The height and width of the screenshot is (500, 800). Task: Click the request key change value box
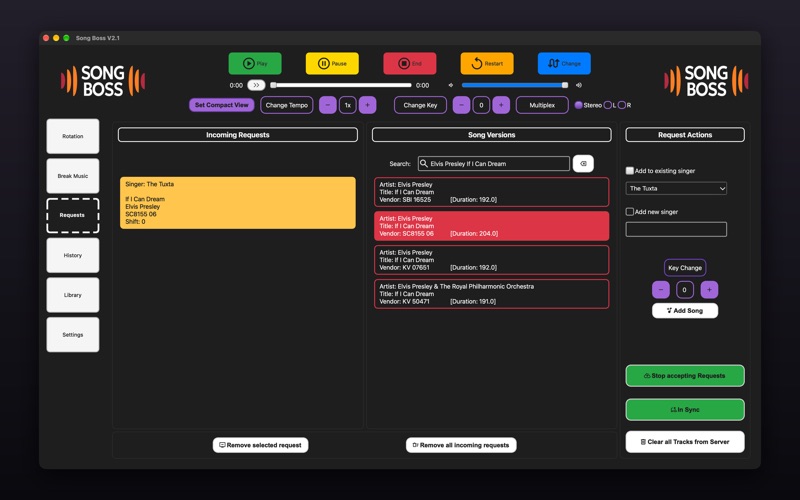point(685,290)
